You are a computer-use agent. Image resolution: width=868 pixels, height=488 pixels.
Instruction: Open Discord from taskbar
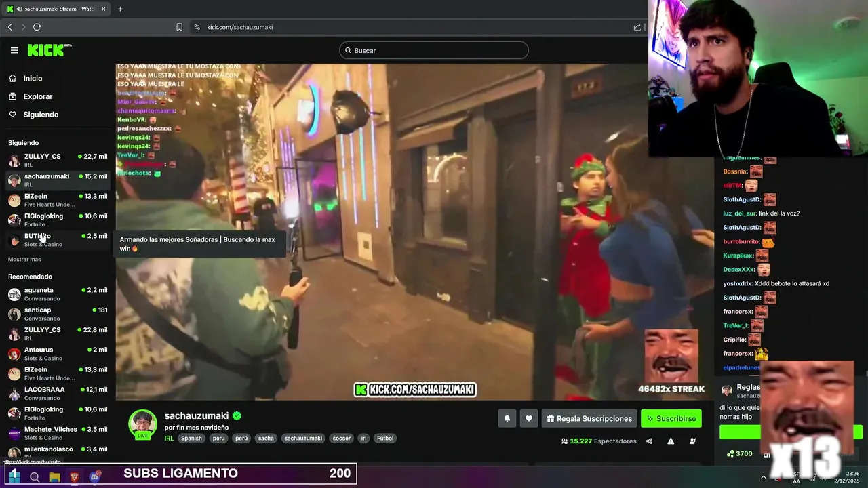click(94, 477)
